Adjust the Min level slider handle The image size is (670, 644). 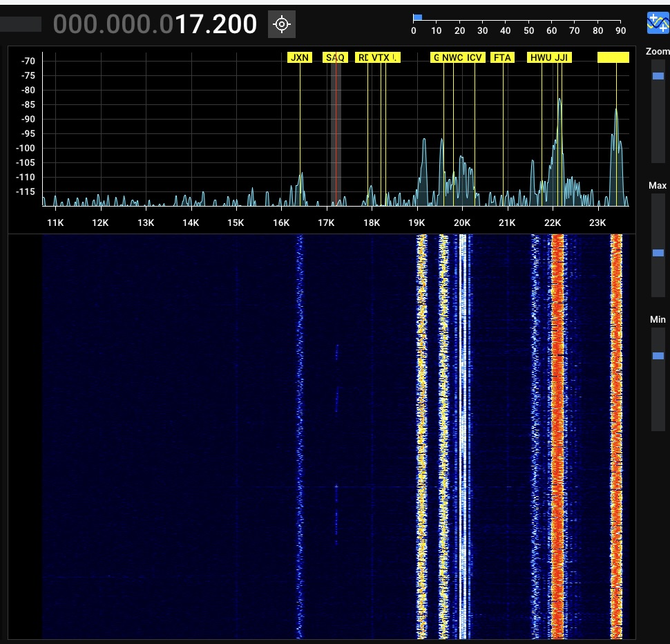(x=658, y=356)
